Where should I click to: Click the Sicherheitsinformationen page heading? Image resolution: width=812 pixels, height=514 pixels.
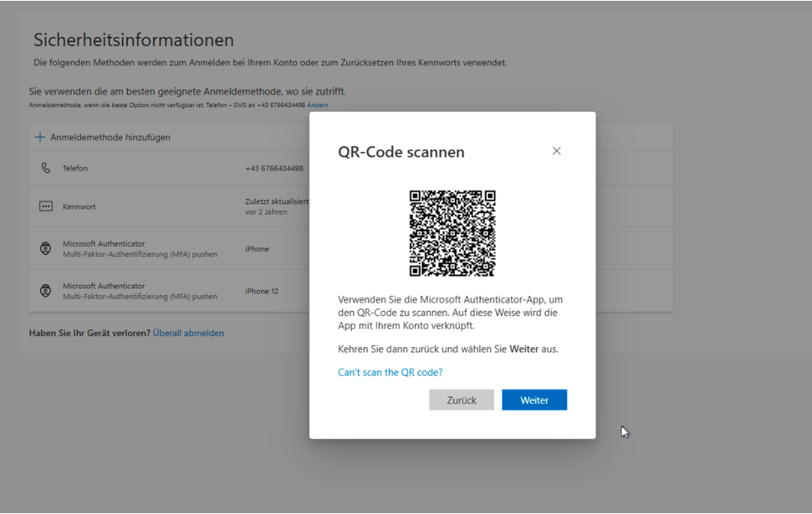[x=134, y=40]
